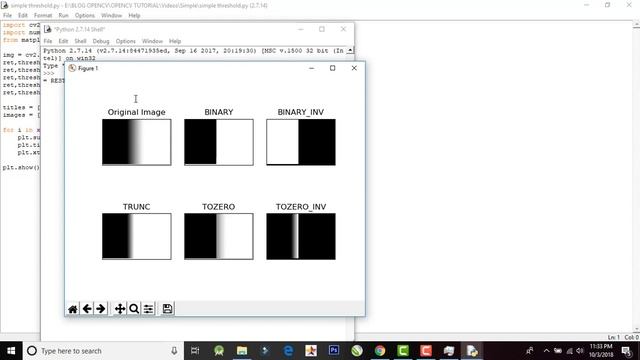Click the Type here to search box

click(x=103, y=351)
